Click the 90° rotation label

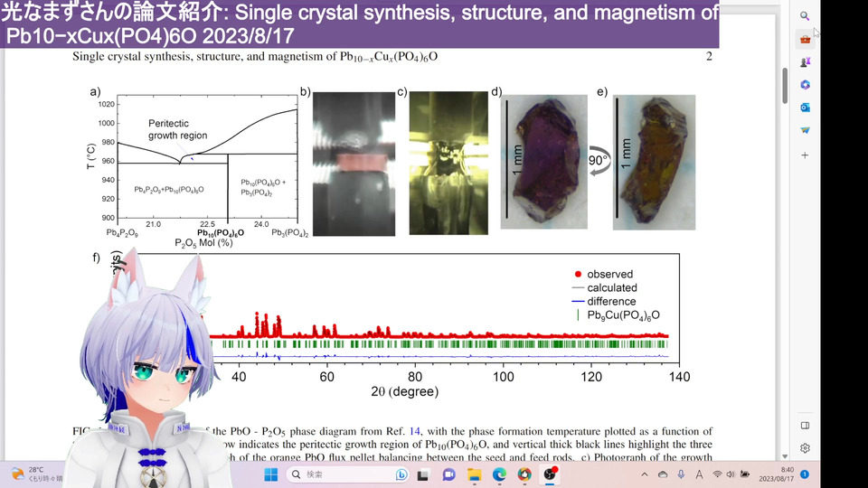tap(598, 161)
